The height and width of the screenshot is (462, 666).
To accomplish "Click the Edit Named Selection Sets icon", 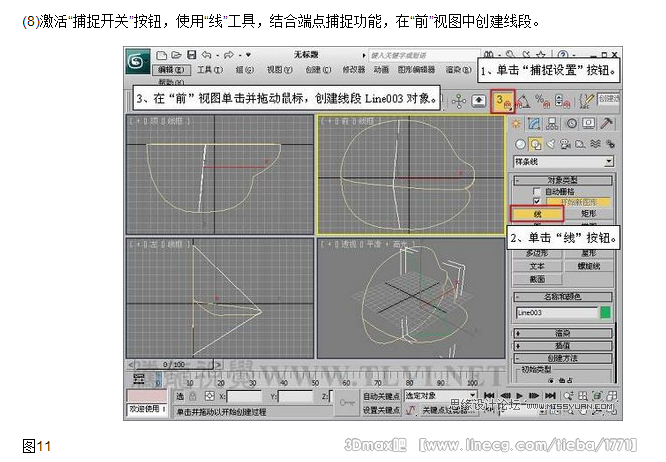I will click(586, 101).
